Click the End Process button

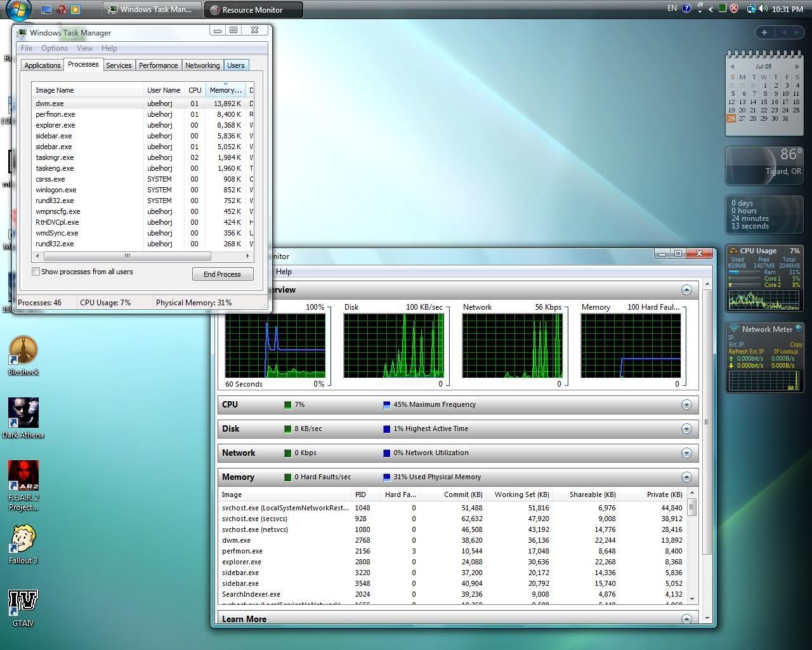(222, 274)
